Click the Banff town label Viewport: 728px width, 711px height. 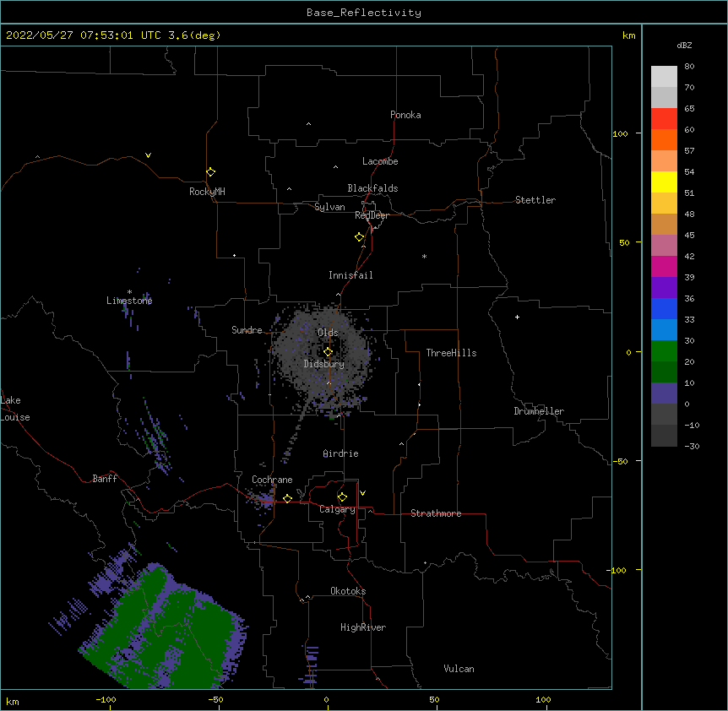coord(105,479)
